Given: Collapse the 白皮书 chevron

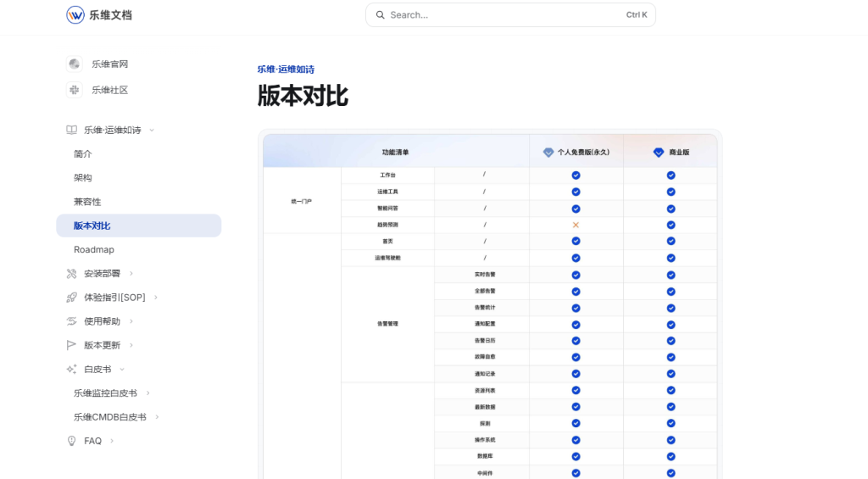Looking at the screenshot, I should 122,370.
